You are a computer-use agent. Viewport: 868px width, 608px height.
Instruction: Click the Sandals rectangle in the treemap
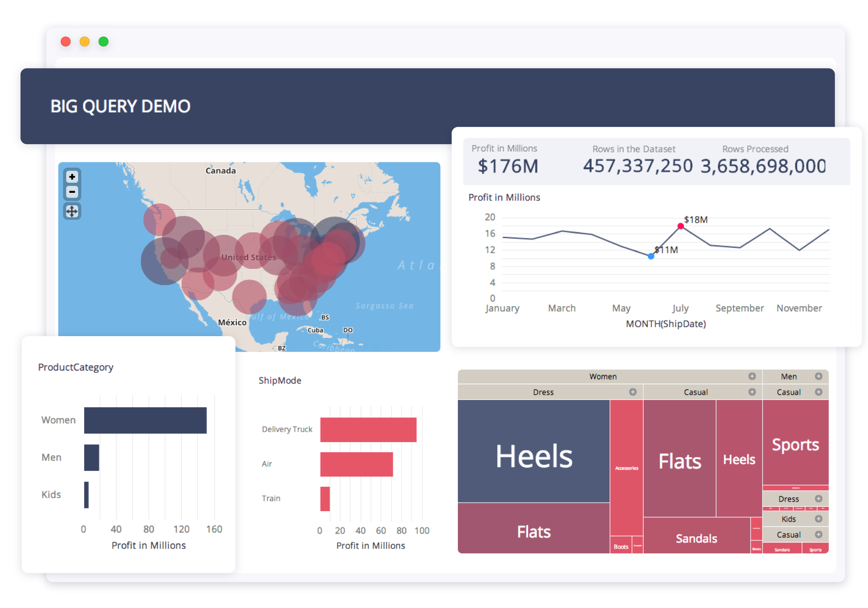click(696, 538)
